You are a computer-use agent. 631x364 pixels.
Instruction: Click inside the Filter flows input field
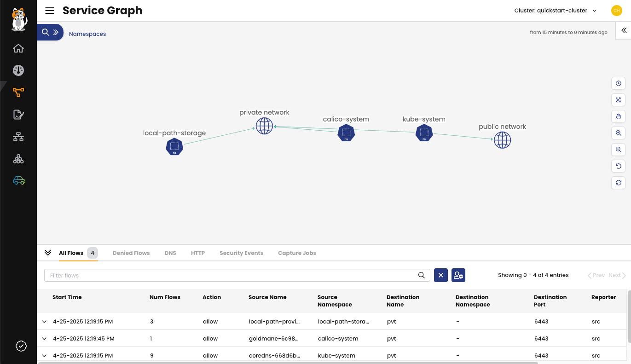230,275
